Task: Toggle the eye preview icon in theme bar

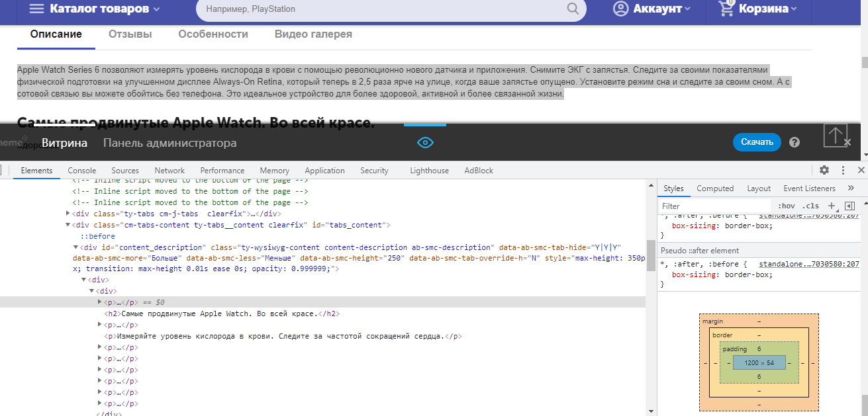Action: tap(425, 143)
